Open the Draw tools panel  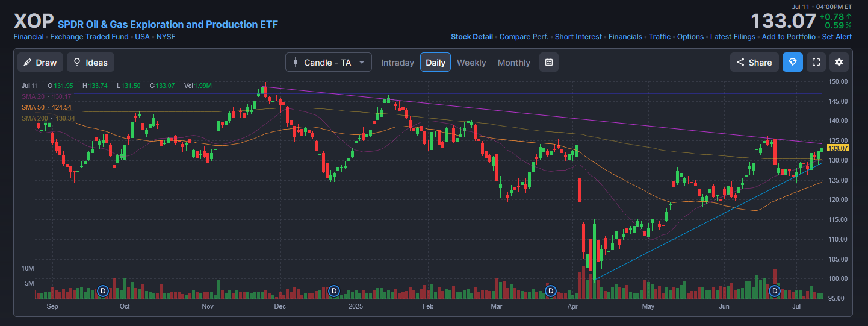40,62
